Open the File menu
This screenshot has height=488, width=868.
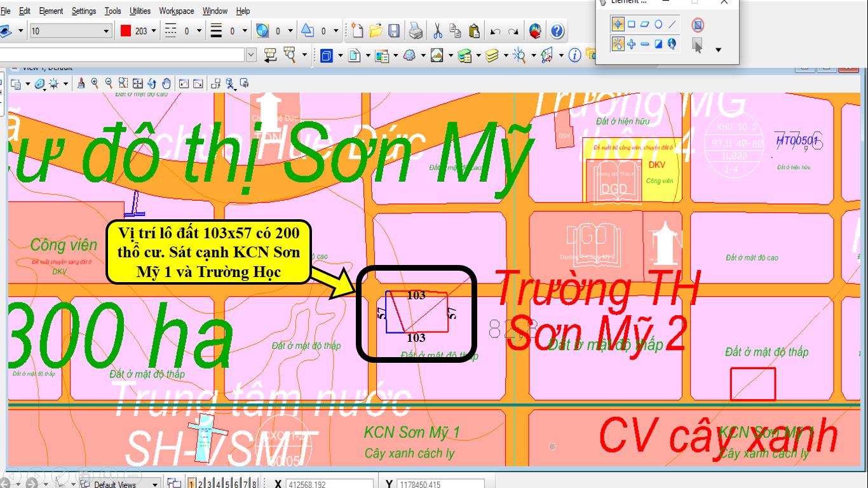[6, 11]
